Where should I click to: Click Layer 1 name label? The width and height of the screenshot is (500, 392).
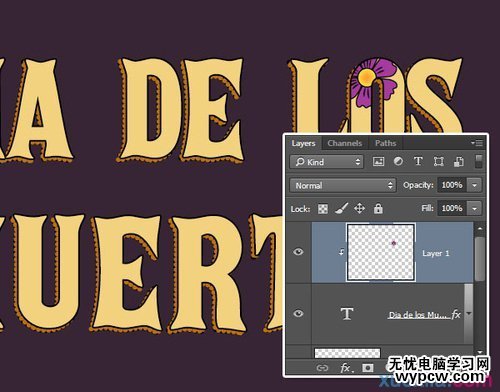(436, 253)
